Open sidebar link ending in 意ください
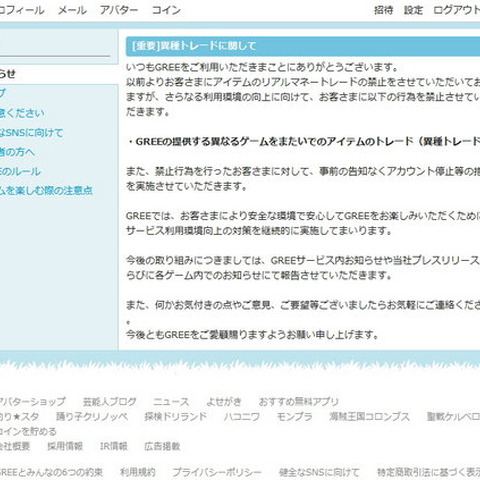Viewport: 480px width, 480px height. 22,113
